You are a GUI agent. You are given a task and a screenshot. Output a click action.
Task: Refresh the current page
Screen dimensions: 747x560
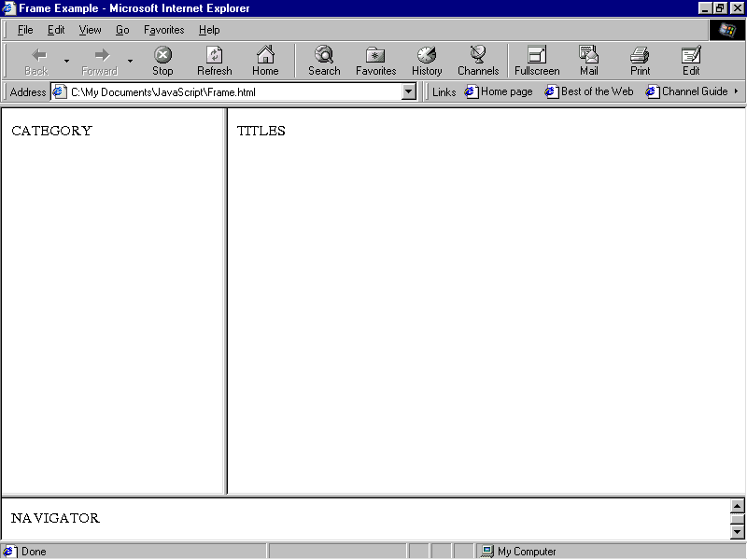214,61
